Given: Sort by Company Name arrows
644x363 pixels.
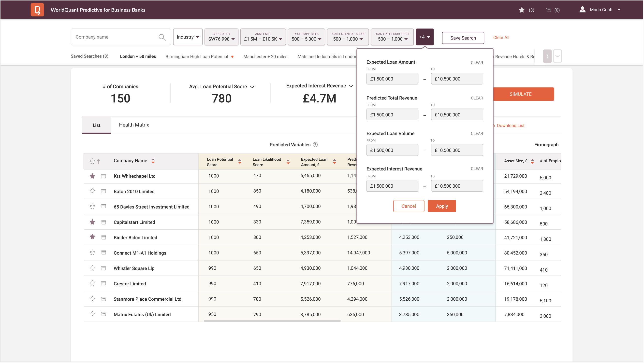Looking at the screenshot, I should click(x=153, y=161).
